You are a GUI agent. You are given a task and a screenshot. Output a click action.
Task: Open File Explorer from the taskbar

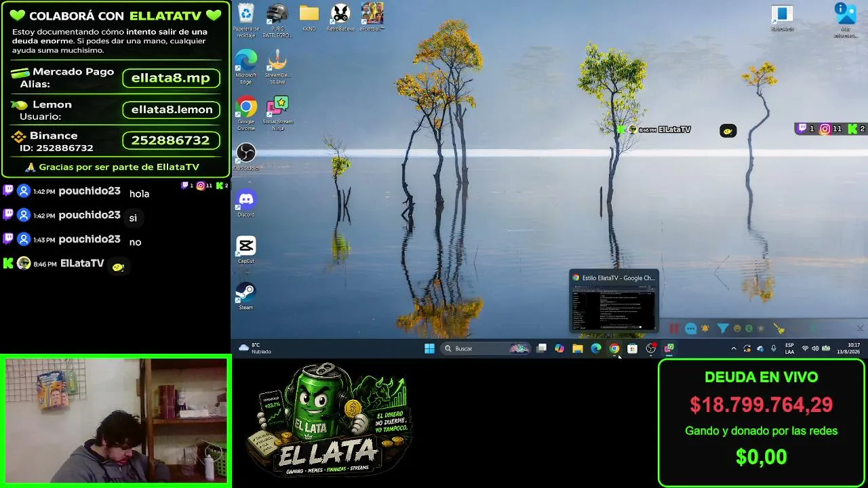[578, 348]
